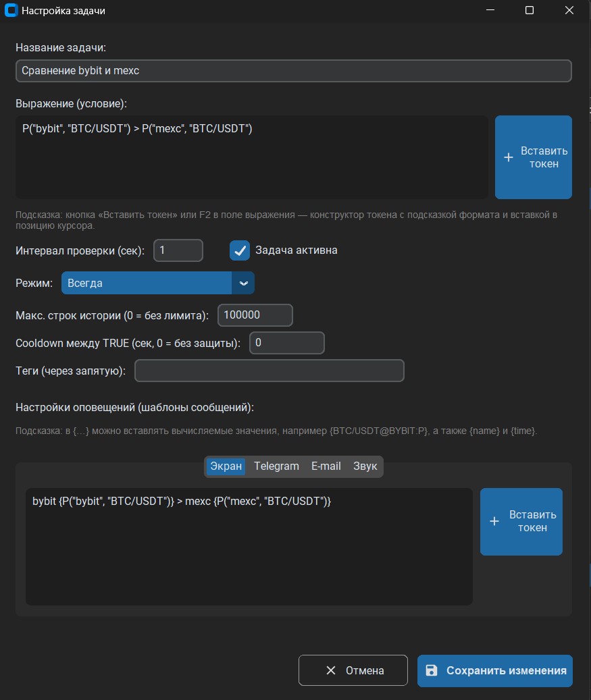The width and height of the screenshot is (591, 700).
Task: Click Вставить токен next to expression field
Action: click(534, 157)
